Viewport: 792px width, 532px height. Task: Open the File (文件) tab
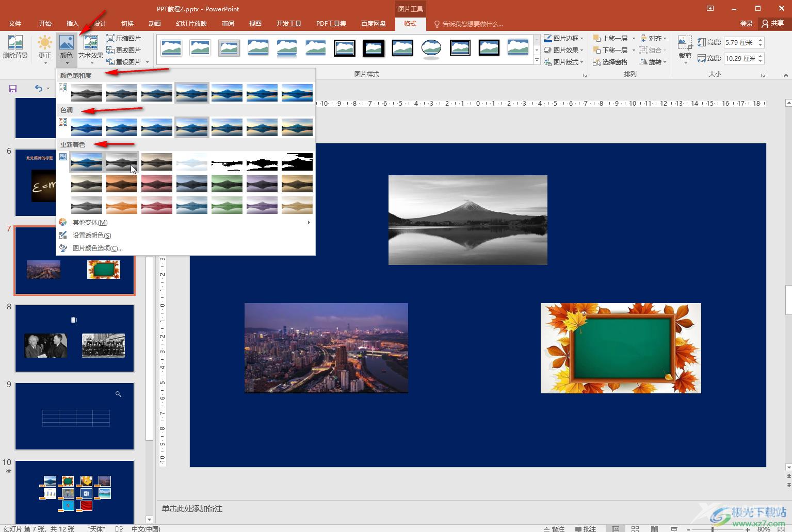[x=15, y=24]
